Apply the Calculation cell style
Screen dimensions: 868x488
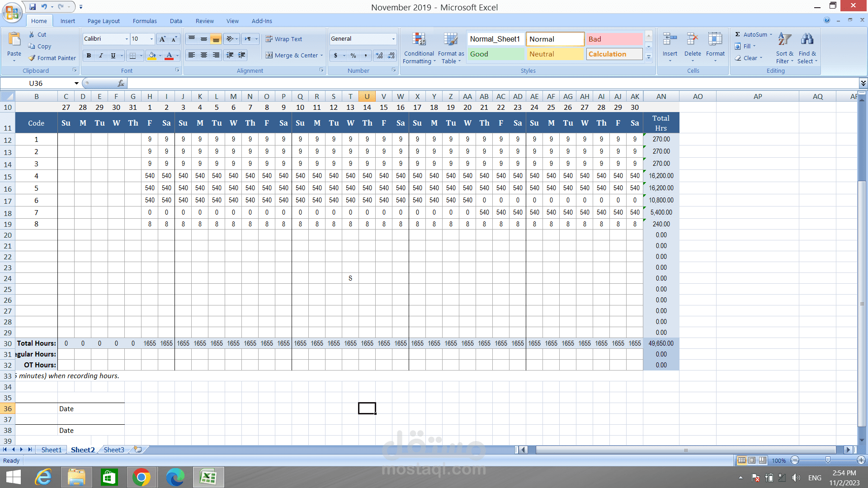[614, 54]
